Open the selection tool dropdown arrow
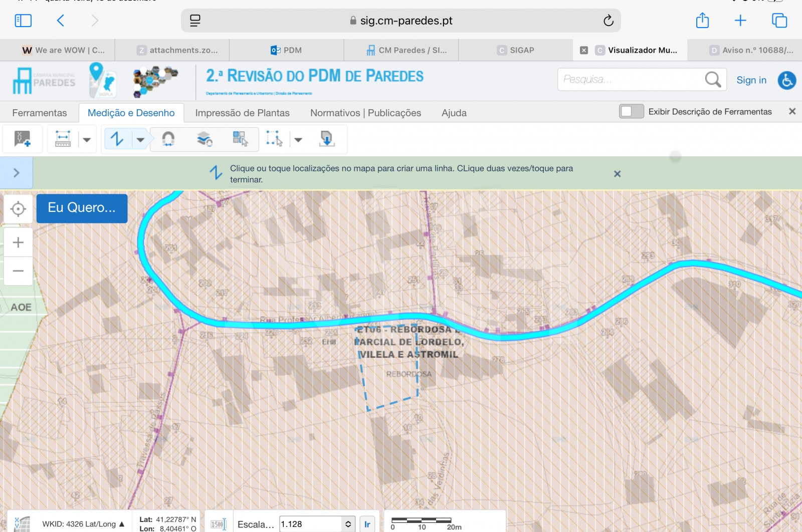Viewport: 802px width, 532px height. (x=299, y=139)
